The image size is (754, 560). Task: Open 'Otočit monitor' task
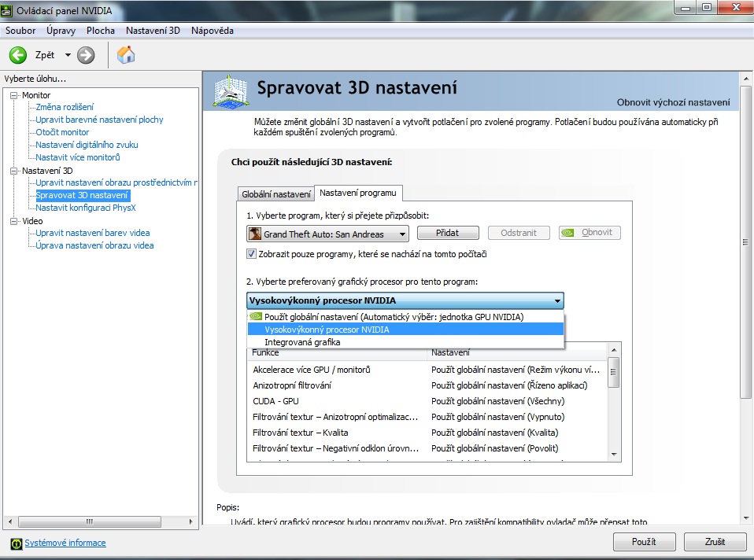coord(62,131)
